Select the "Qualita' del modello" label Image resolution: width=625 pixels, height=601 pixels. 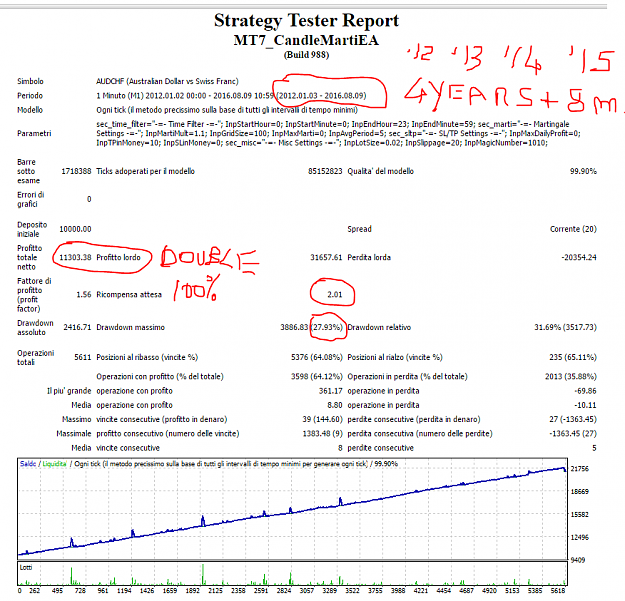coord(381,171)
